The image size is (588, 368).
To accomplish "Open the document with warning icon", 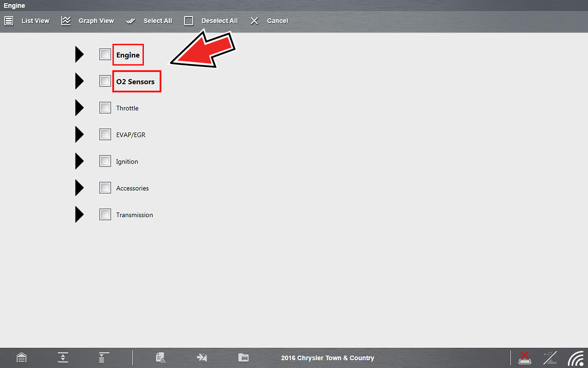I will tap(160, 358).
